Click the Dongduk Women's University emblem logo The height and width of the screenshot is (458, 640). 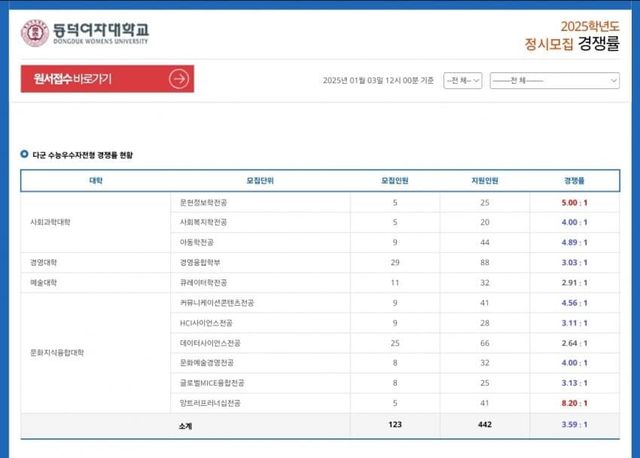click(x=35, y=31)
